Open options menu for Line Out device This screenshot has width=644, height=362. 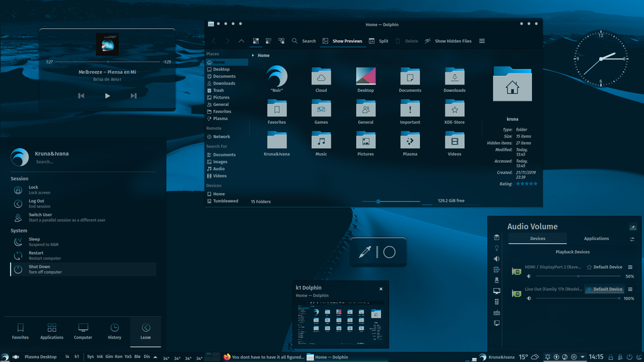[630, 289]
